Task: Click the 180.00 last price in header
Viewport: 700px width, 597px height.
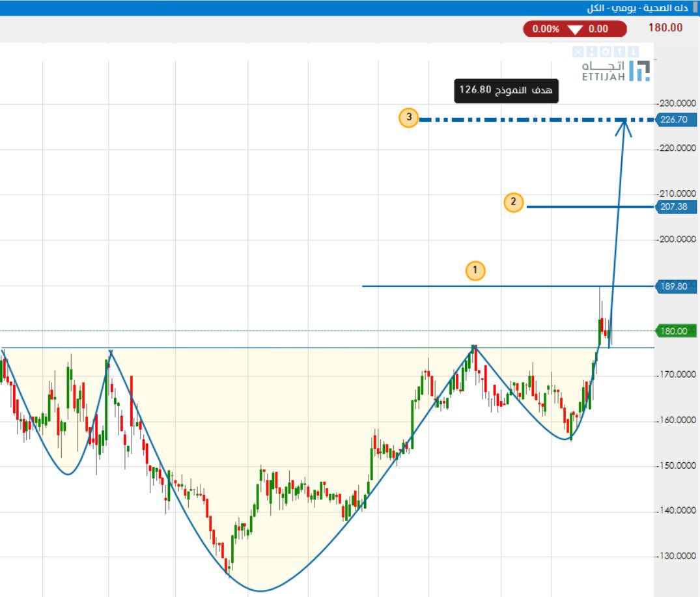Action: 665,27
